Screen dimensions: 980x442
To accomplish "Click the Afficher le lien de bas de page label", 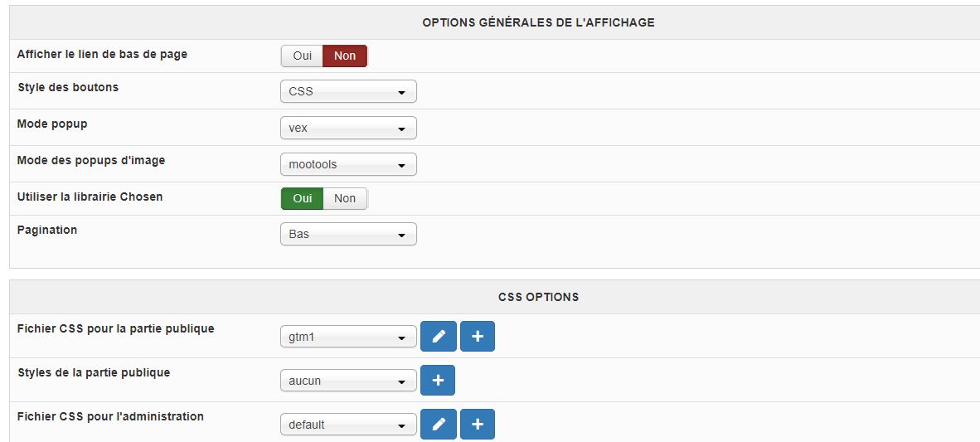I will (102, 54).
